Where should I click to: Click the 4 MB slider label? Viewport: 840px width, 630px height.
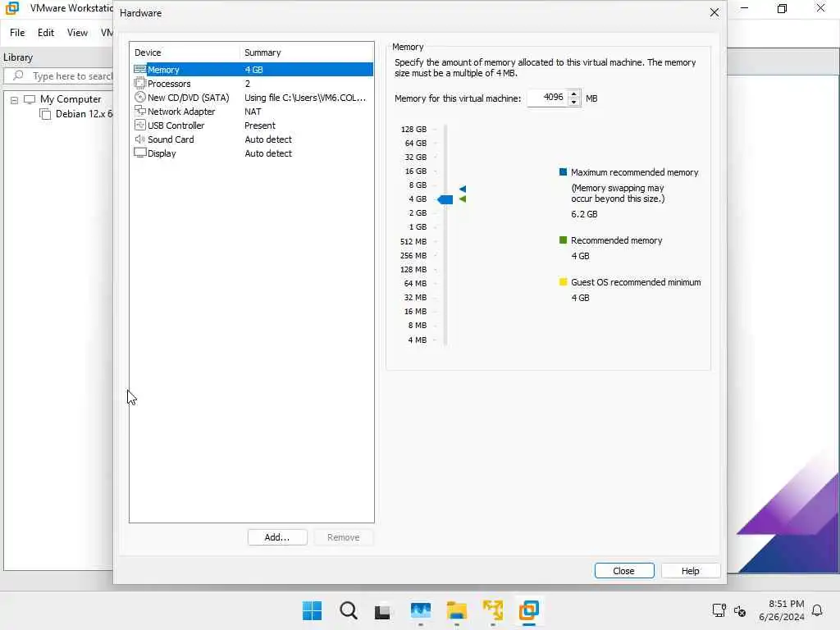pyautogui.click(x=418, y=340)
